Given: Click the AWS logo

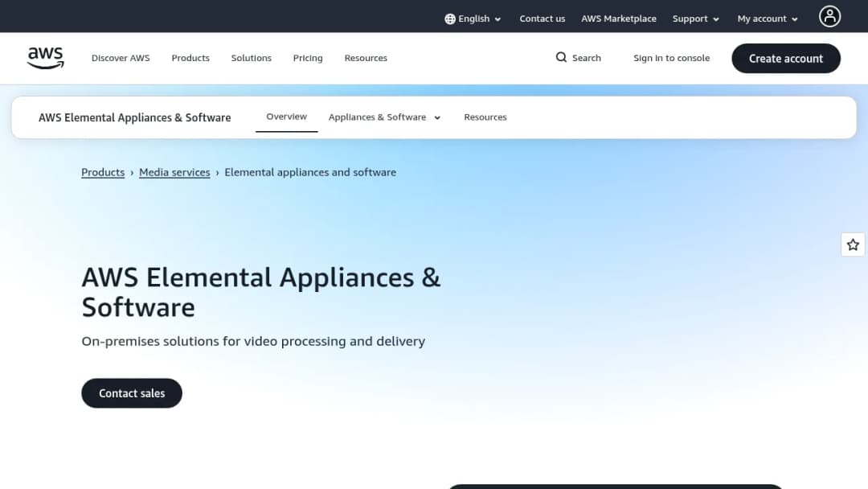Looking at the screenshot, I should coord(45,58).
